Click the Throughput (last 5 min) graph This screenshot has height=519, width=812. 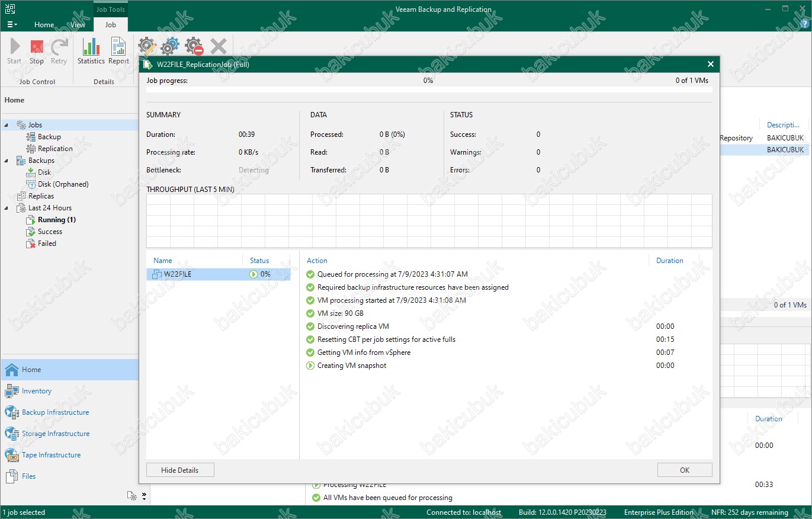pos(429,221)
